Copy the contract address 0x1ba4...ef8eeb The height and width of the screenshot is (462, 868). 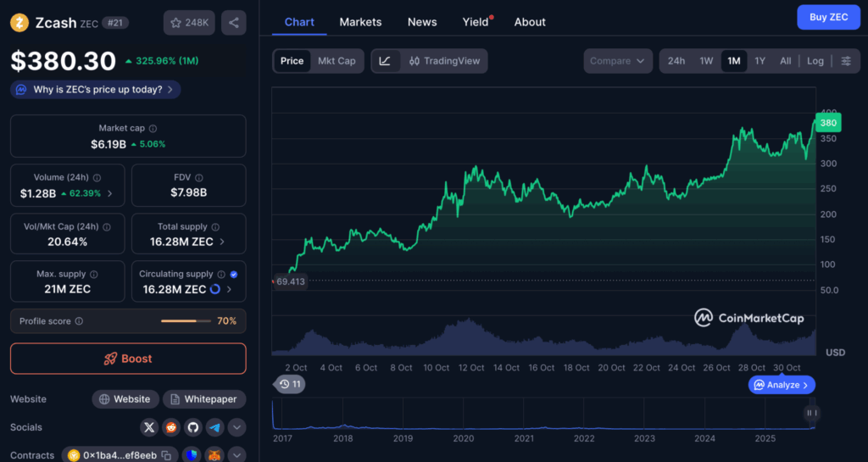point(166,455)
